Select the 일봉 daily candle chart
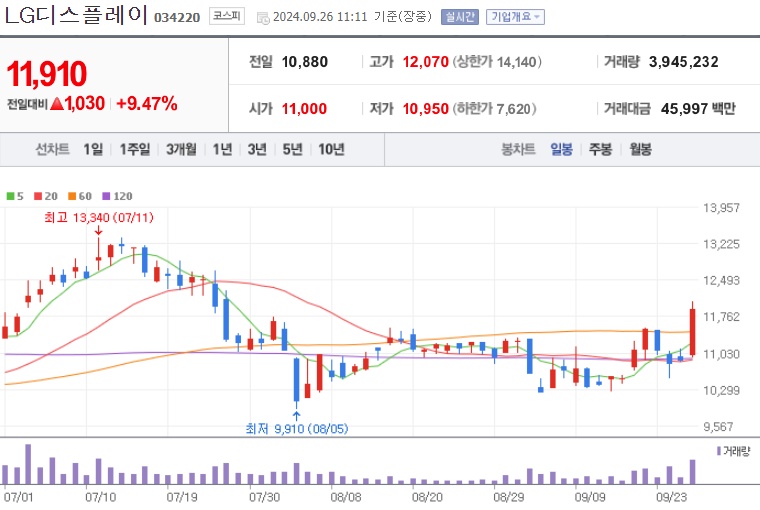The image size is (760, 510). pyautogui.click(x=561, y=149)
